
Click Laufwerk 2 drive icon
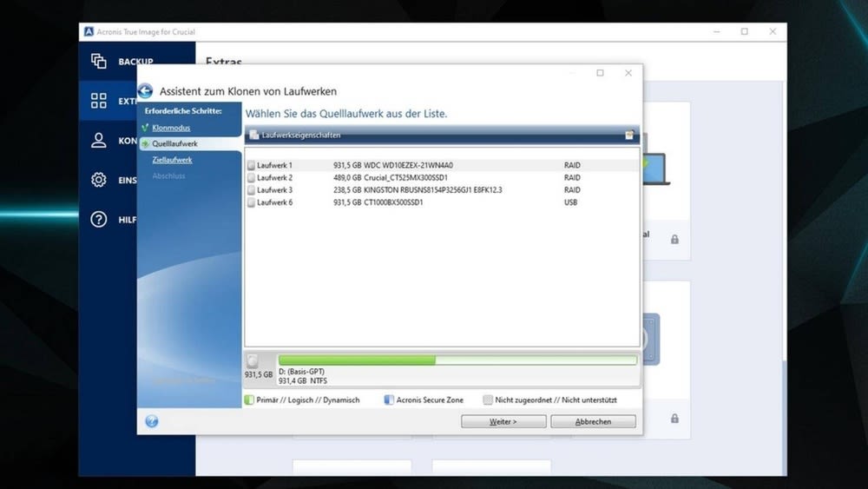252,178
